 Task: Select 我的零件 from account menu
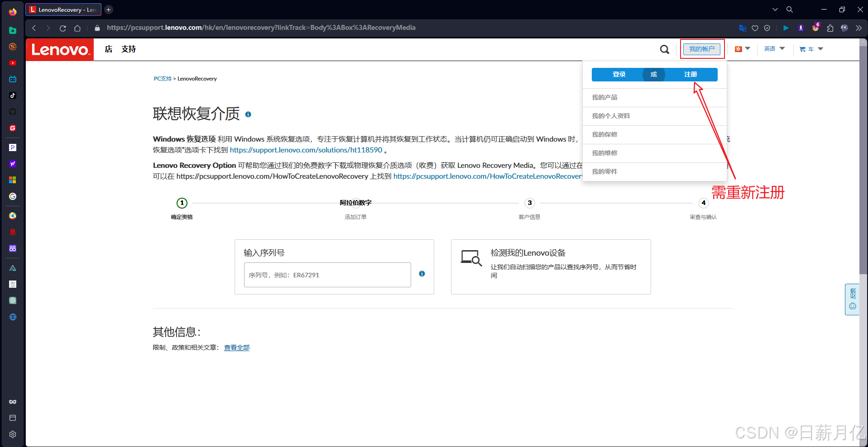pos(655,171)
